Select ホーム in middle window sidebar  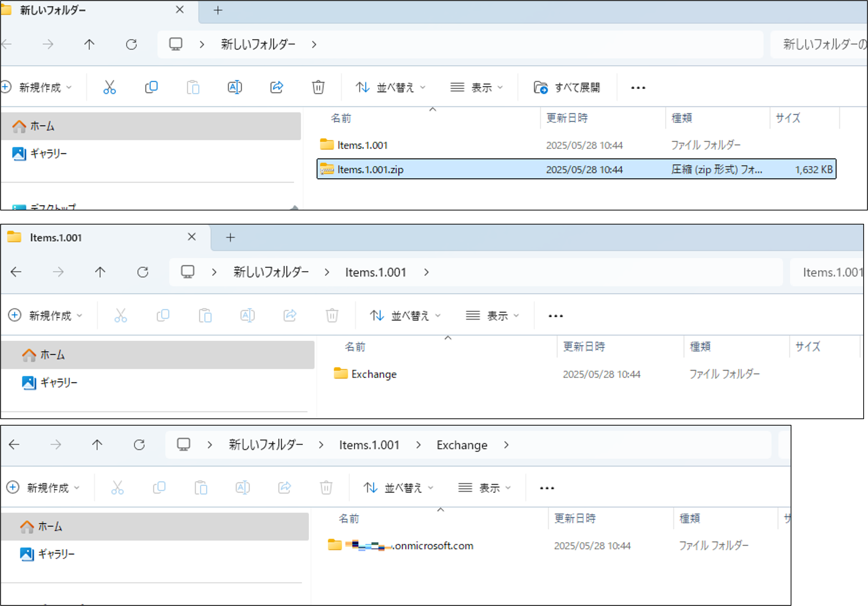coord(158,355)
